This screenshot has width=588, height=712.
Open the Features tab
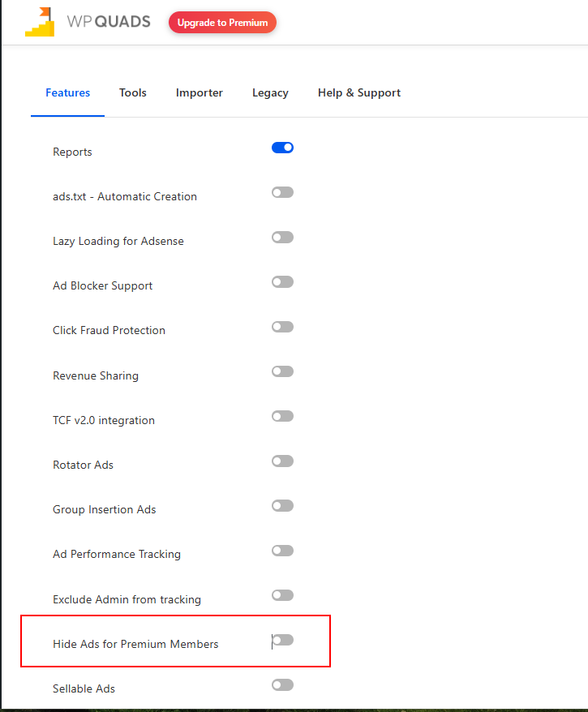click(x=67, y=92)
